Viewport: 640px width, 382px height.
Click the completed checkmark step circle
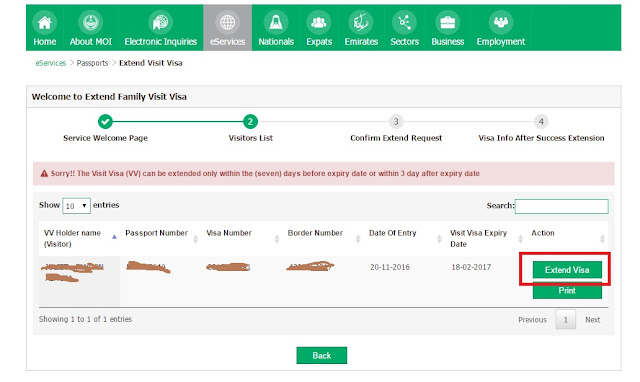(105, 122)
